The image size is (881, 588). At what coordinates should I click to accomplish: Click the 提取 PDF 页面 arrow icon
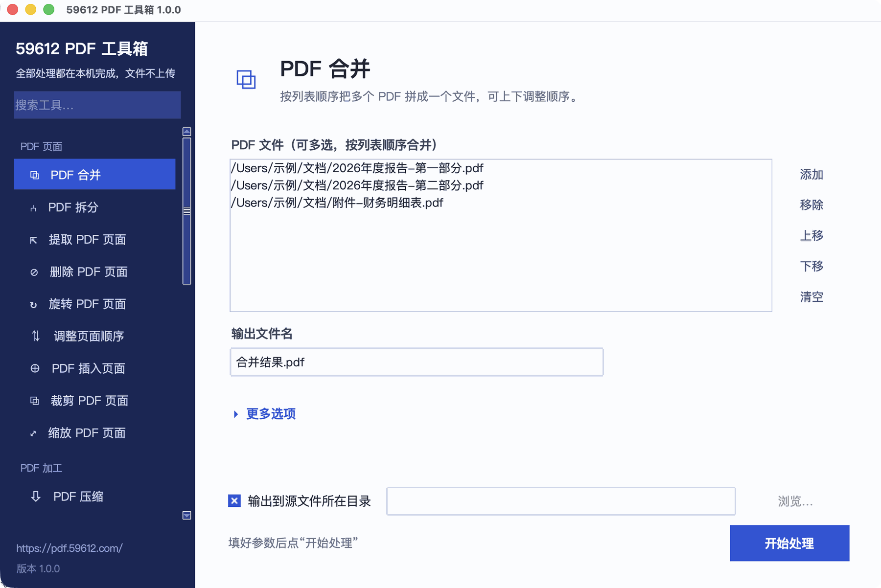coord(33,240)
